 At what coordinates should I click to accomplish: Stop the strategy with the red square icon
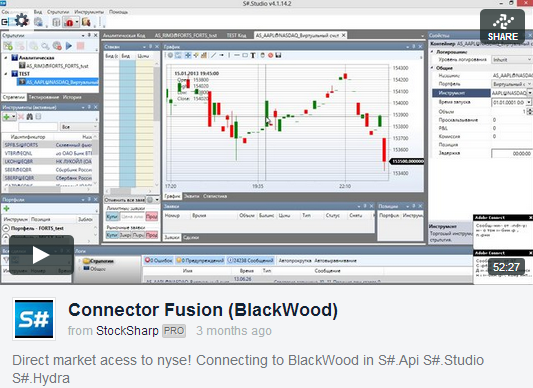click(x=81, y=46)
